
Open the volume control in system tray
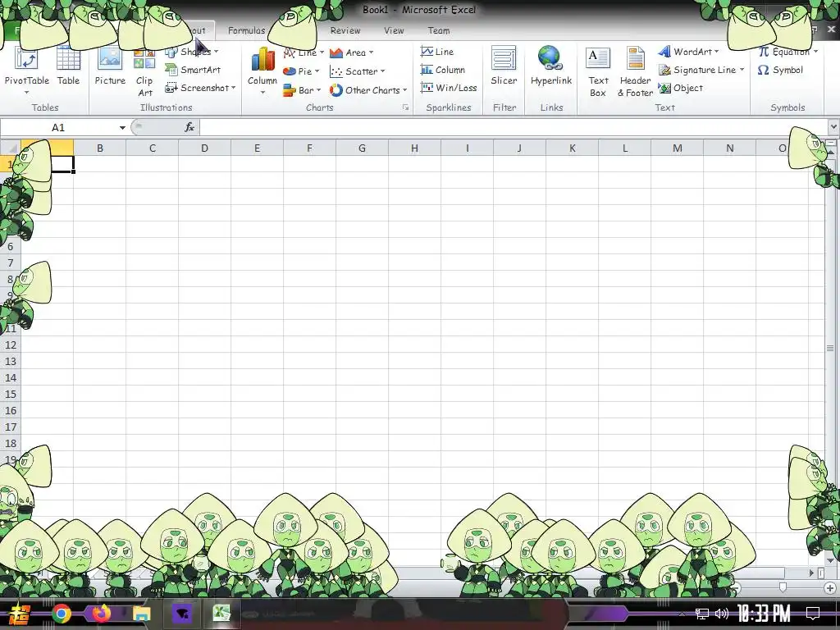click(x=722, y=614)
